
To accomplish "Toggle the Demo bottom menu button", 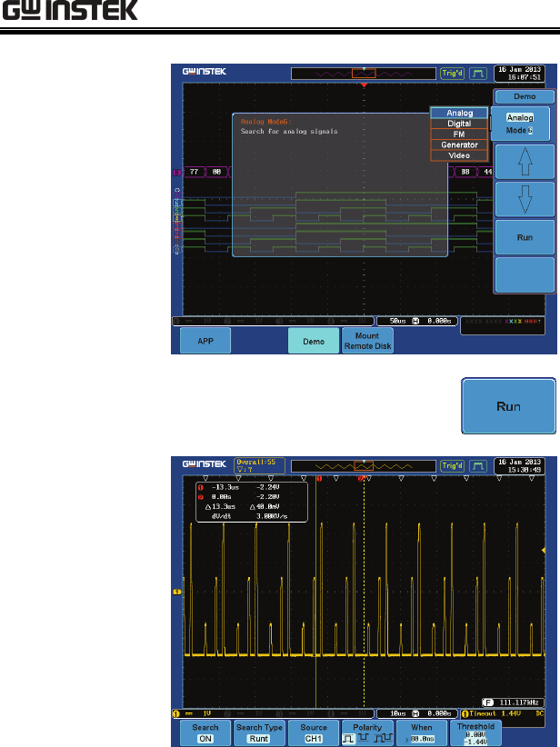I will pos(314,341).
